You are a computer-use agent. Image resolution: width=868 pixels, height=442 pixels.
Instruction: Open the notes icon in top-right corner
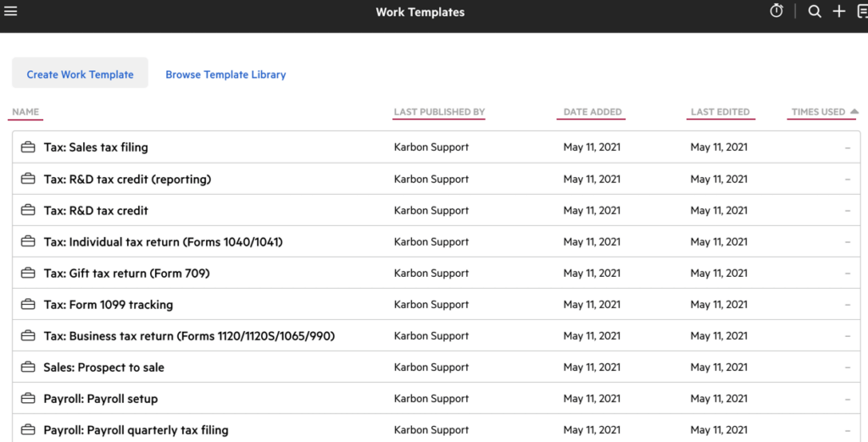pyautogui.click(x=862, y=12)
